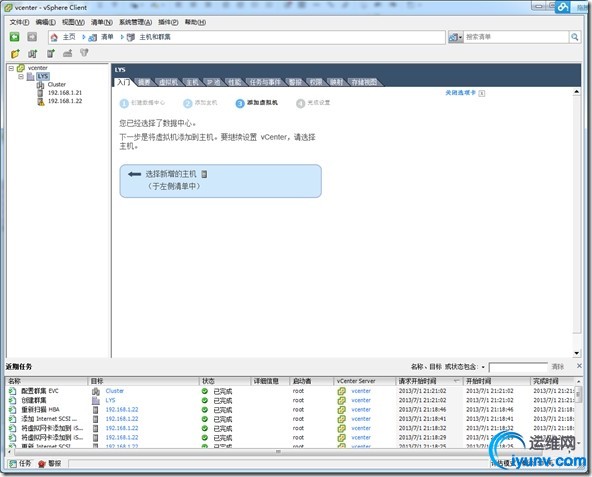592x477 pixels.
Task: Switch to the IP 池 tab
Action: [213, 82]
